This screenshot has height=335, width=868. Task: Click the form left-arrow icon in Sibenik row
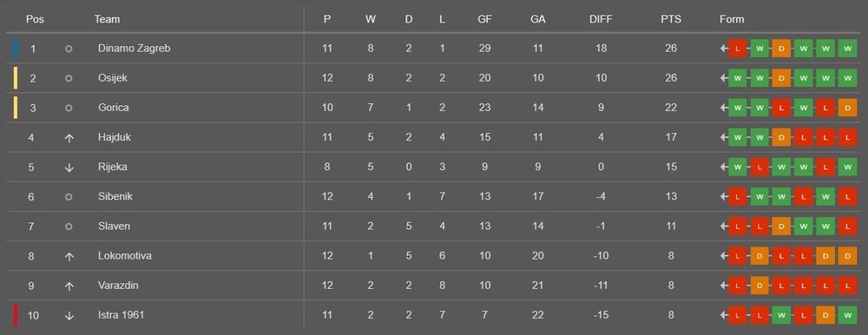click(724, 196)
